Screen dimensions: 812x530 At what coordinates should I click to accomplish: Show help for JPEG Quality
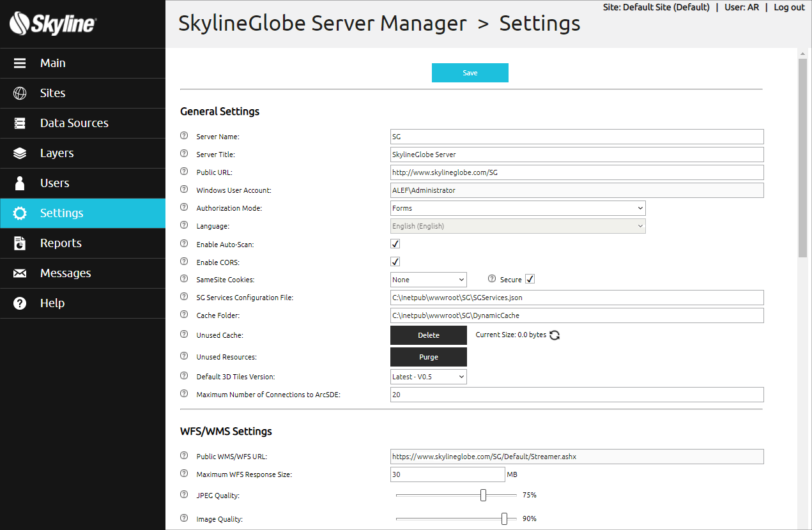click(x=184, y=494)
